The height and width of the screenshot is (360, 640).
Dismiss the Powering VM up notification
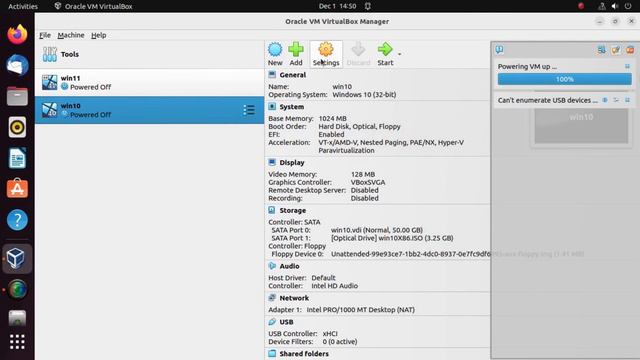tap(627, 66)
